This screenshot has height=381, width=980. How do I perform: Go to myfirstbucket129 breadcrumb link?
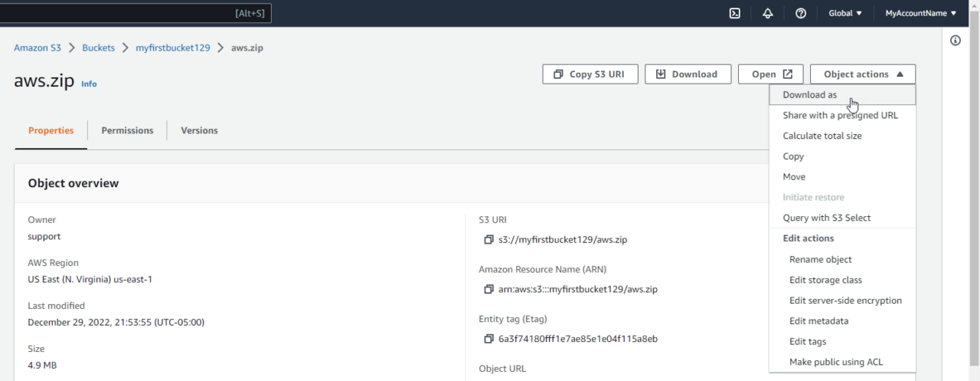pos(173,48)
